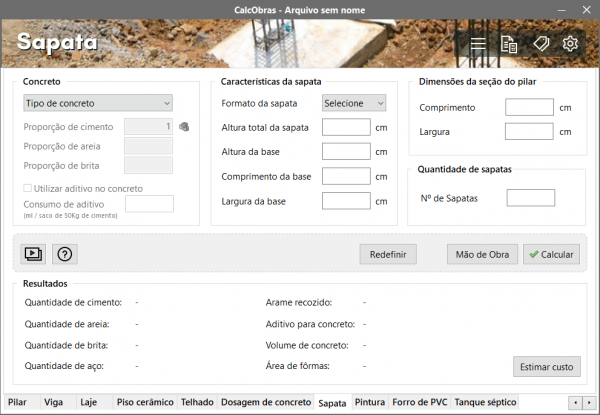
Task: Switch to the Telhado tab
Action: click(197, 402)
